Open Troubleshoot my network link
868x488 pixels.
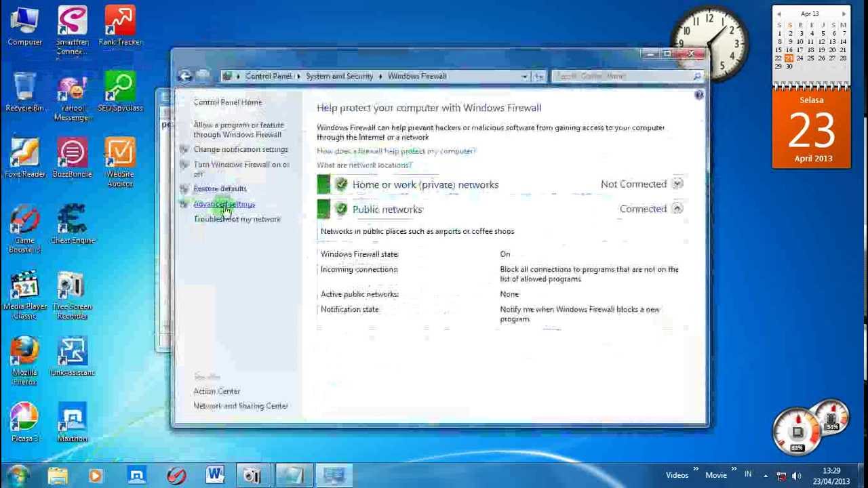pyautogui.click(x=237, y=219)
